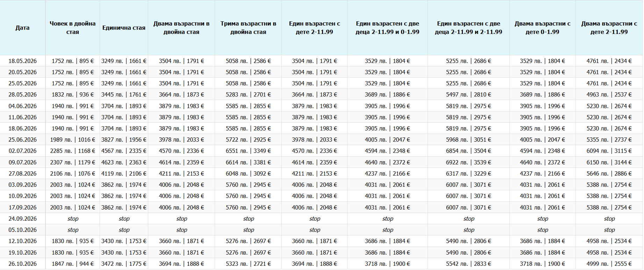Screen dimensions: 644x270
Task: Click the Двама възрастни с дете 0-1.99 header
Action: [542, 28]
